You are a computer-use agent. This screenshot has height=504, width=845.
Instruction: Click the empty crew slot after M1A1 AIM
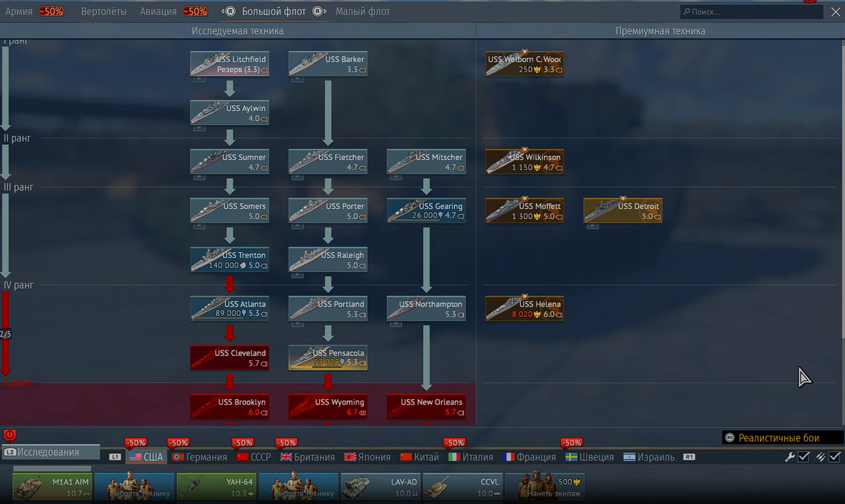coord(134,487)
